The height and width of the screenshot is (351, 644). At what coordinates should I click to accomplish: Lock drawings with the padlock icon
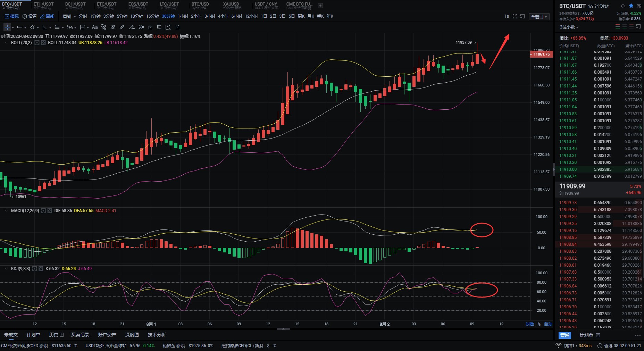tap(150, 27)
